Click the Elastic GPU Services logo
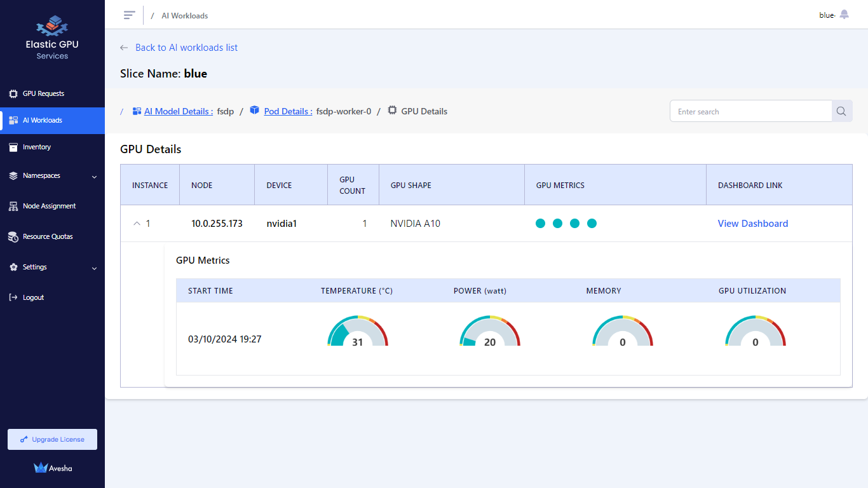868x488 pixels. [x=52, y=38]
